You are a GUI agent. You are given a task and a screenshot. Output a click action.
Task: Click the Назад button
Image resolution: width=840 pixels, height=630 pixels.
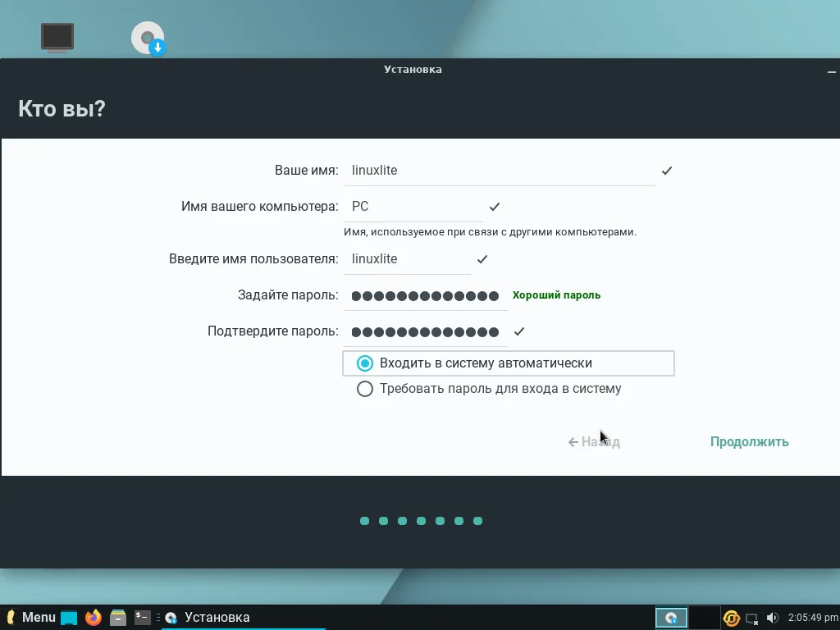[593, 441]
